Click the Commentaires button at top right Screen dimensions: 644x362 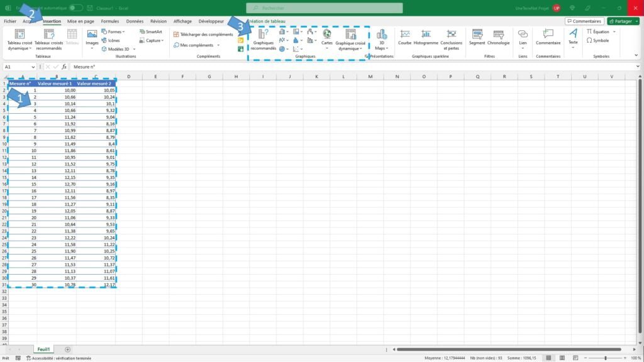[584, 21]
